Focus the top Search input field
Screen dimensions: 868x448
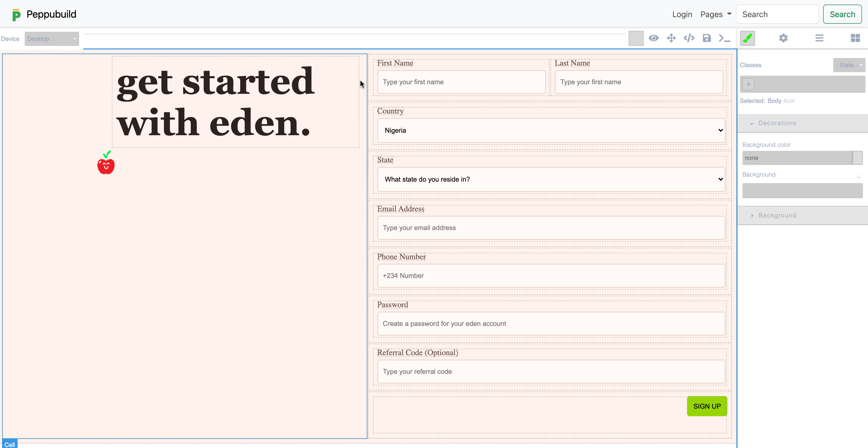777,14
